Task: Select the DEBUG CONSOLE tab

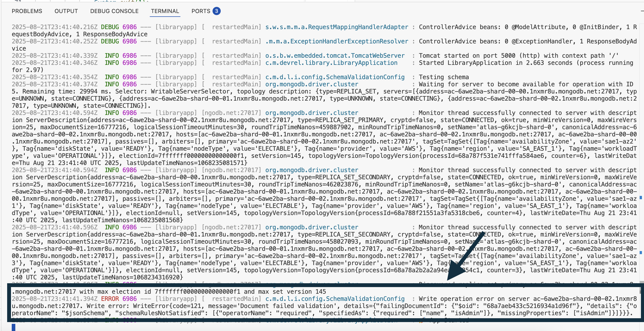Action: [114, 11]
